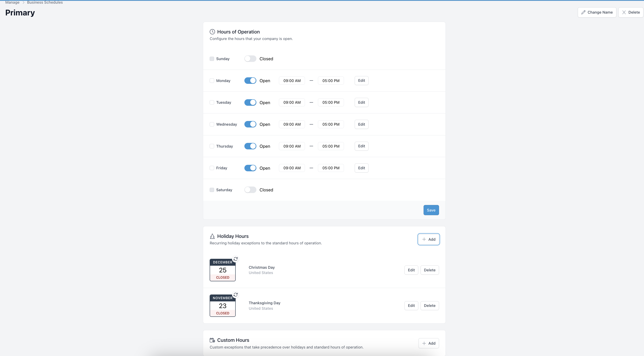Open Monday's 09:00 AM start time field
644x356 pixels.
coord(292,80)
